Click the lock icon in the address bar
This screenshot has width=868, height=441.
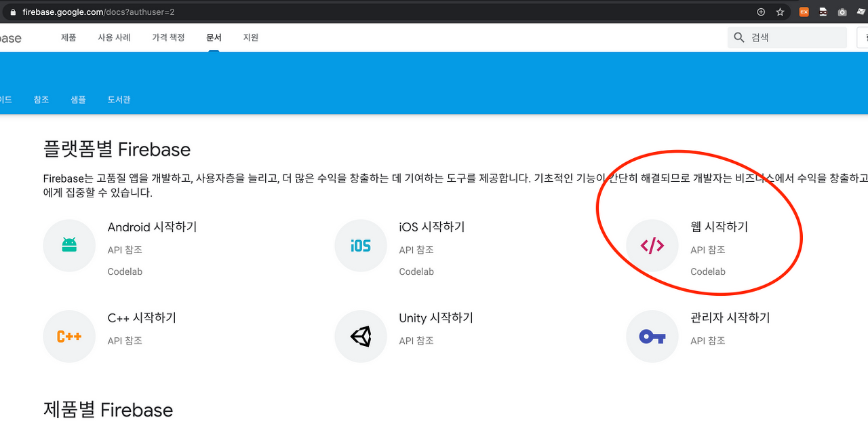(x=13, y=12)
